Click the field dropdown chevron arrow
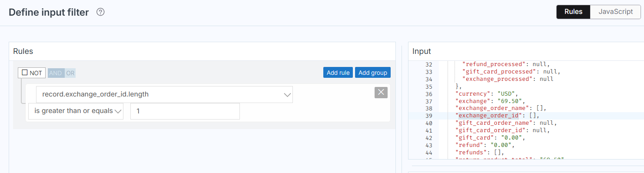 pyautogui.click(x=287, y=95)
